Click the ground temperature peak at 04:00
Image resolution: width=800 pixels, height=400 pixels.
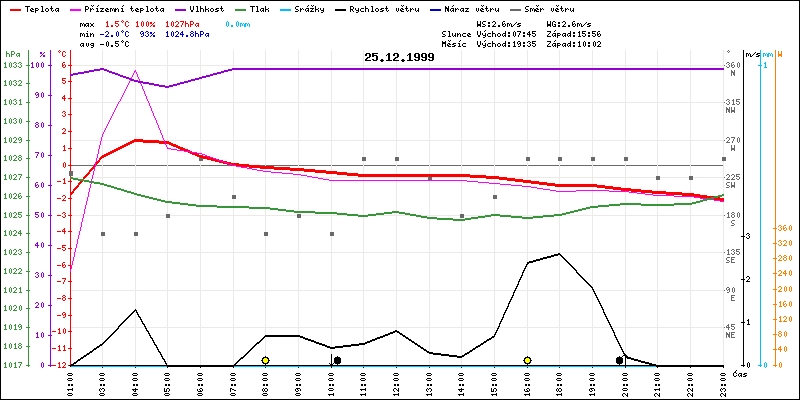(x=136, y=71)
